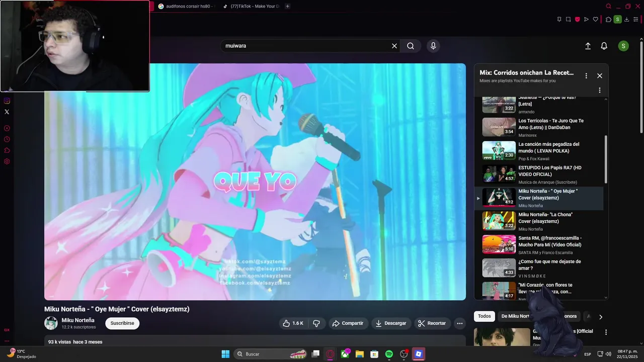Image resolution: width=644 pixels, height=362 pixels.
Task: Open Mix playlist header options menu
Action: pos(586,76)
